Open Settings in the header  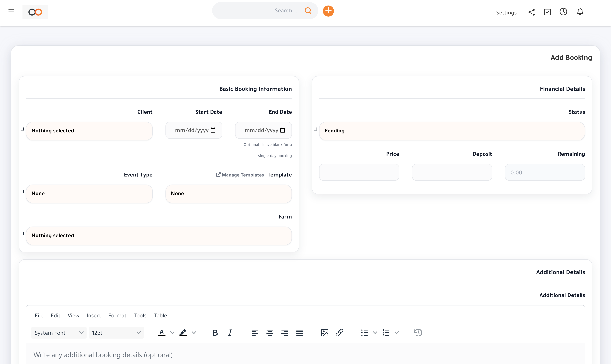(x=506, y=12)
